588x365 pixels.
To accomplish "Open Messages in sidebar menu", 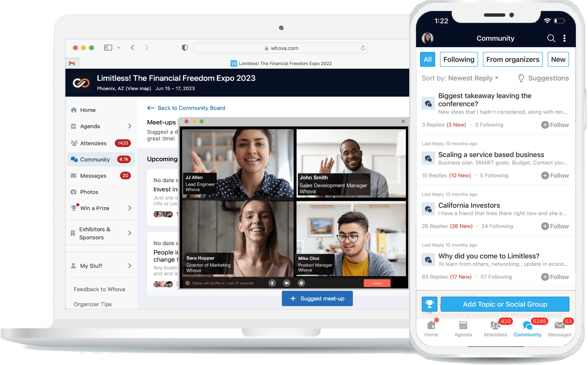I will tap(93, 176).
